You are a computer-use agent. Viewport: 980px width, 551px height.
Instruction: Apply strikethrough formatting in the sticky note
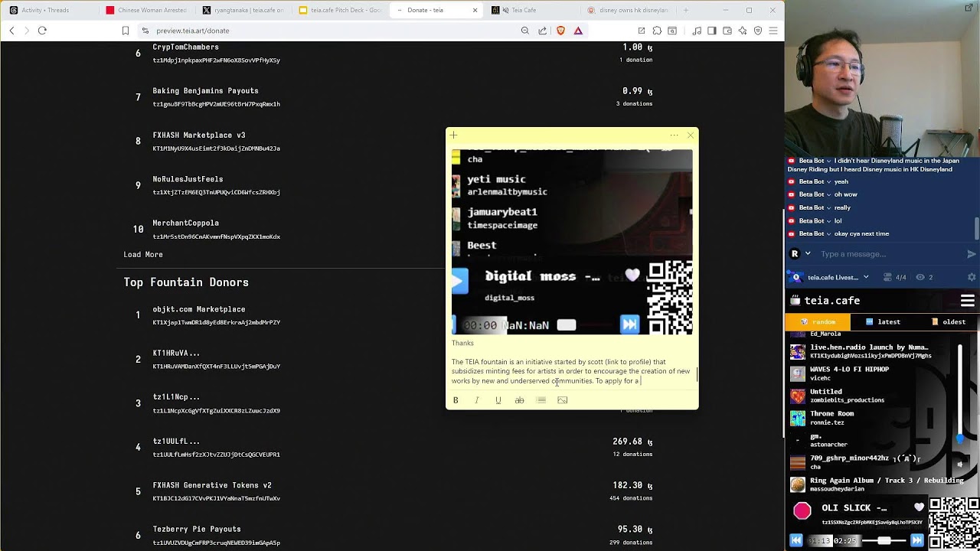coord(519,400)
